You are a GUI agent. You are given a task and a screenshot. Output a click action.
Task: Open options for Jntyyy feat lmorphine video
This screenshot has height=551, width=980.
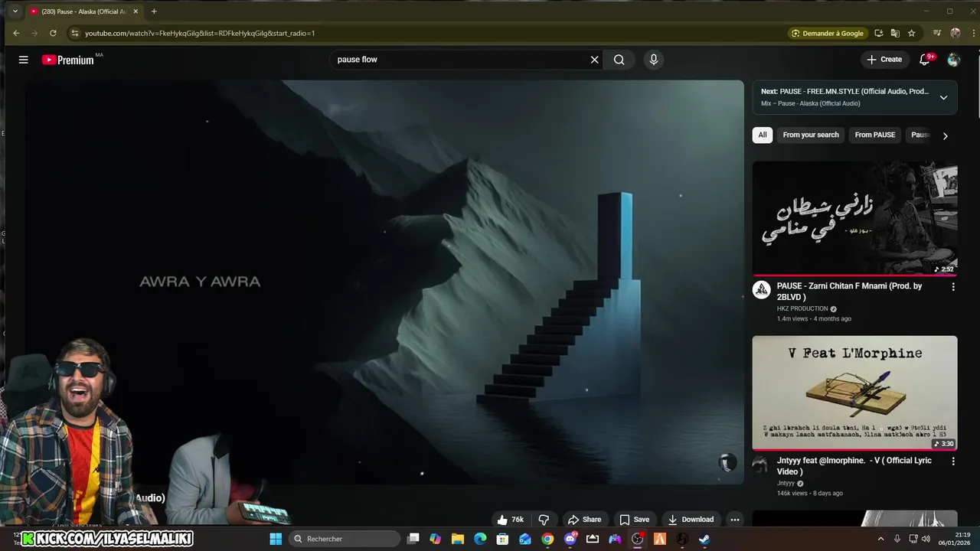pyautogui.click(x=953, y=461)
